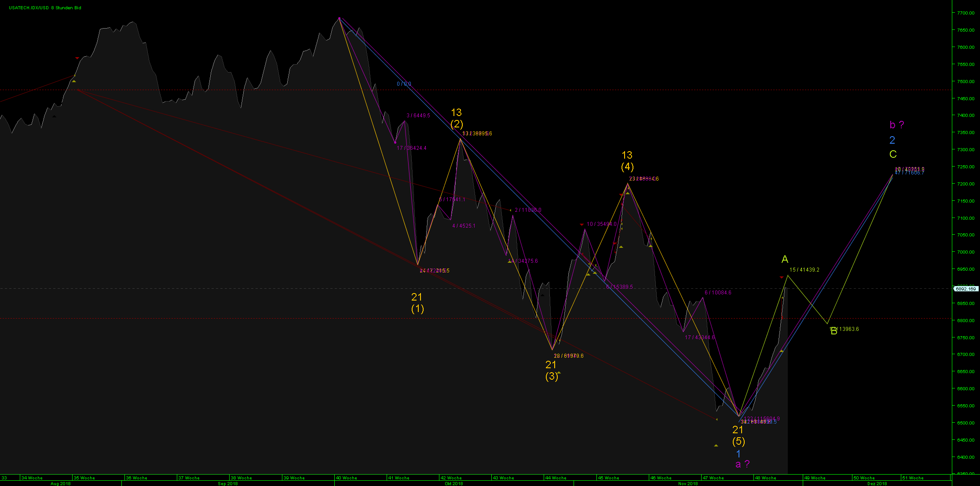Click the magenta 'b ?' projection label
980x486 pixels.
tap(897, 125)
